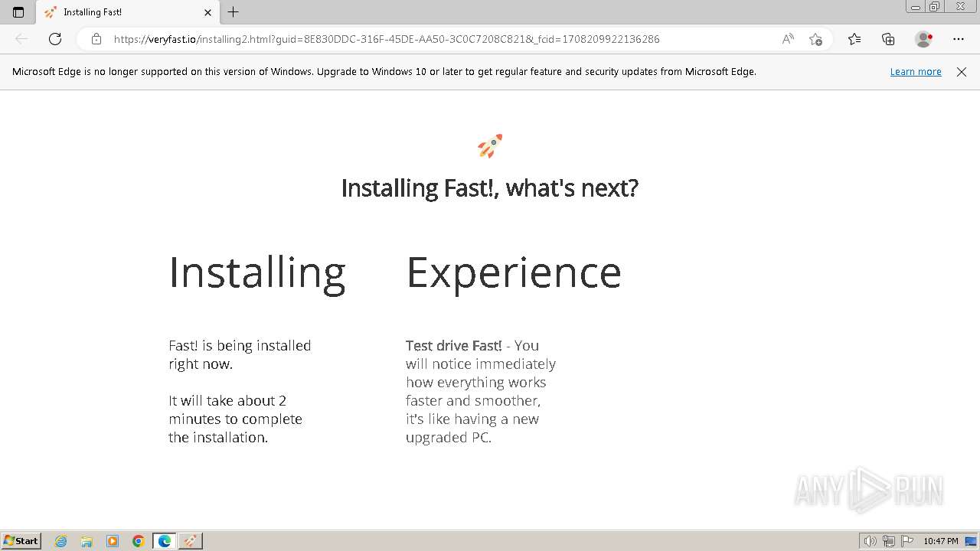The height and width of the screenshot is (551, 980).
Task: Go back using the back arrow
Action: 21,39
